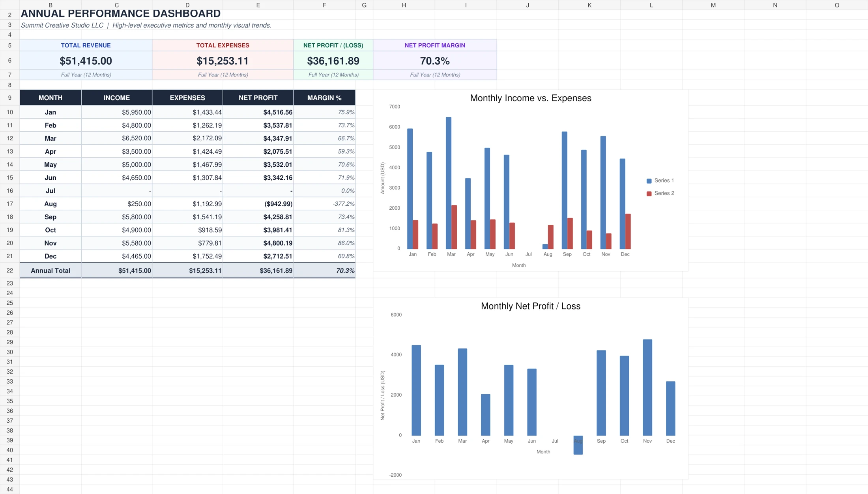The width and height of the screenshot is (868, 494).
Task: Click the Summit Creative Studio LLC subtitle
Action: [x=146, y=25]
